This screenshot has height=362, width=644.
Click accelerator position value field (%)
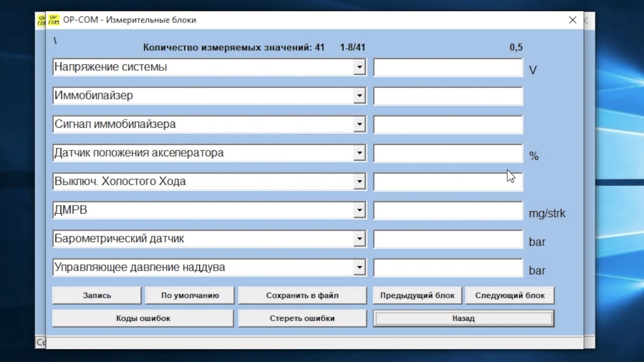[x=448, y=153]
